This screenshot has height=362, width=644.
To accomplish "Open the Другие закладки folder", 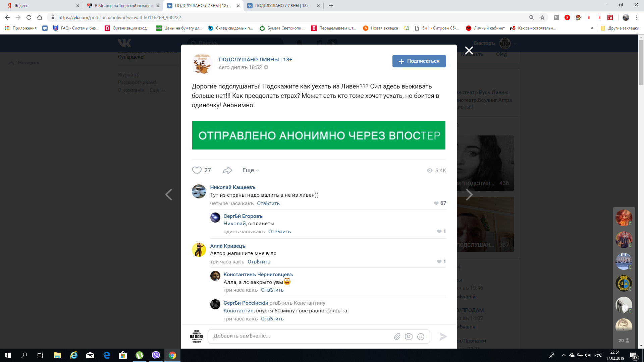I will click(620, 28).
